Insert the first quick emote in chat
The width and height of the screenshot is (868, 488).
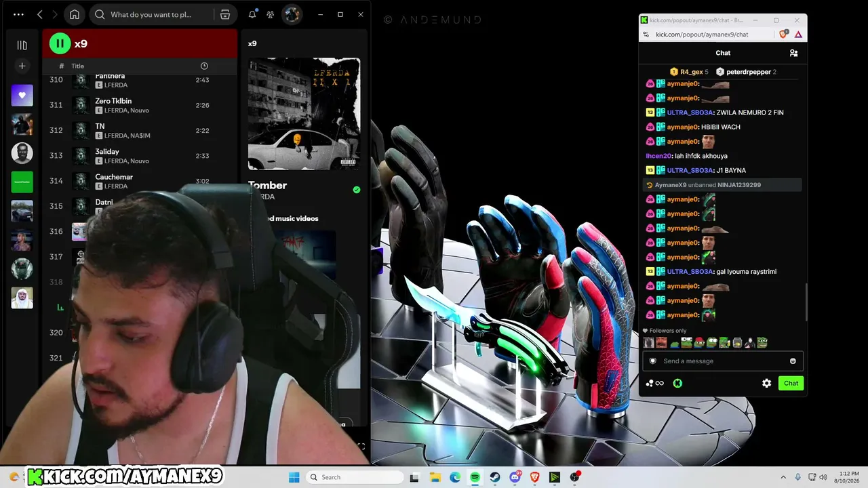pos(649,343)
